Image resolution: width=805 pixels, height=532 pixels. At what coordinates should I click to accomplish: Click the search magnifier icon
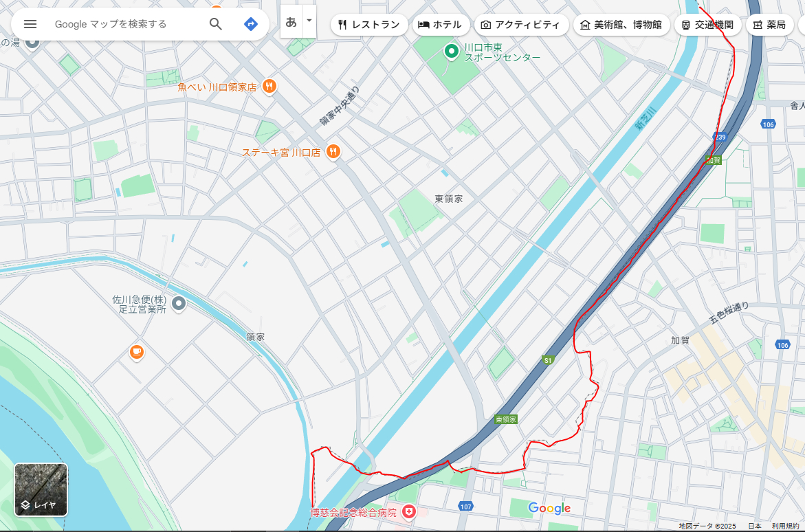point(215,23)
